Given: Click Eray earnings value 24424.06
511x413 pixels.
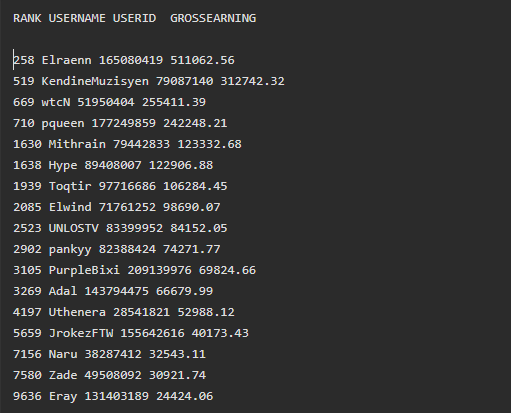Looking at the screenshot, I should [184, 396].
